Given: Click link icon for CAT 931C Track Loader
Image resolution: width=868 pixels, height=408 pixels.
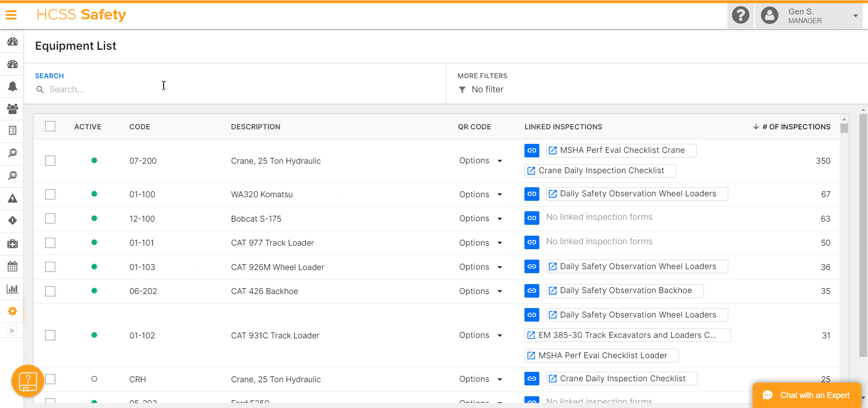Looking at the screenshot, I should 532,315.
